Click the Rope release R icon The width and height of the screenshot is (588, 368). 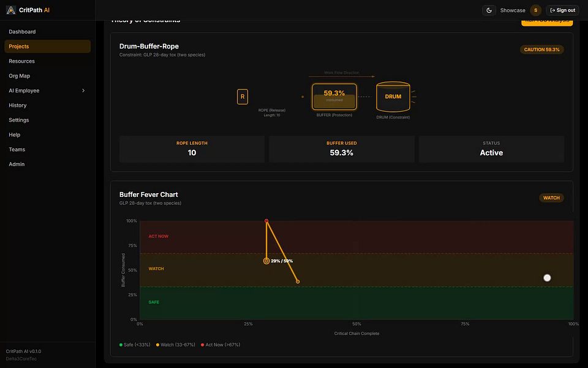click(x=243, y=96)
